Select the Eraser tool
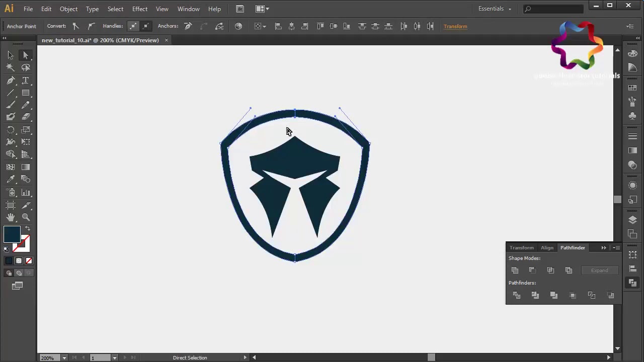 click(26, 117)
